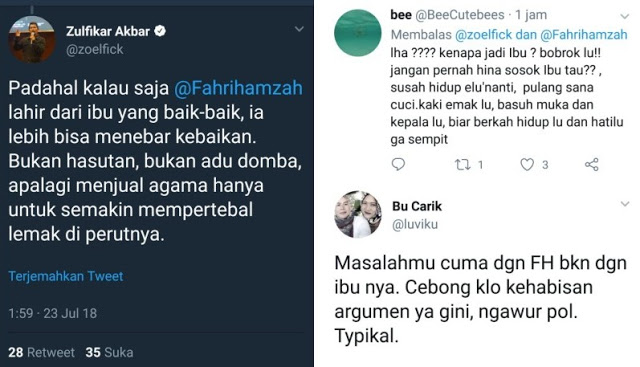The height and width of the screenshot is (367, 640).
Task: Click the Bu Carik display name
Action: 417,206
